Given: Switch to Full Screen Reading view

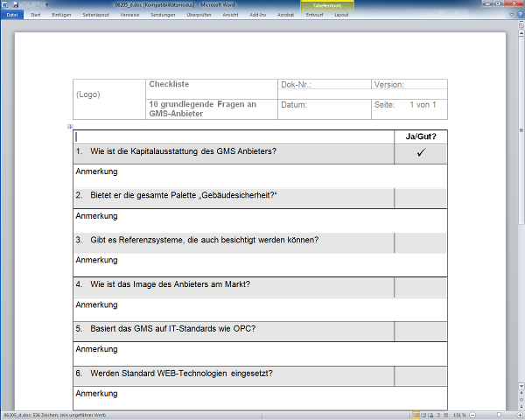Looking at the screenshot, I should coord(423,415).
